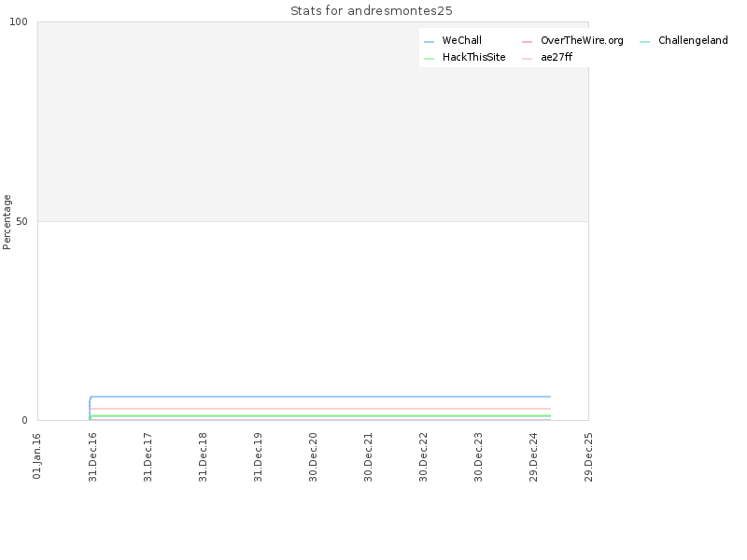The height and width of the screenshot is (560, 747).
Task: Click the WeChall legend entry
Action: point(453,40)
